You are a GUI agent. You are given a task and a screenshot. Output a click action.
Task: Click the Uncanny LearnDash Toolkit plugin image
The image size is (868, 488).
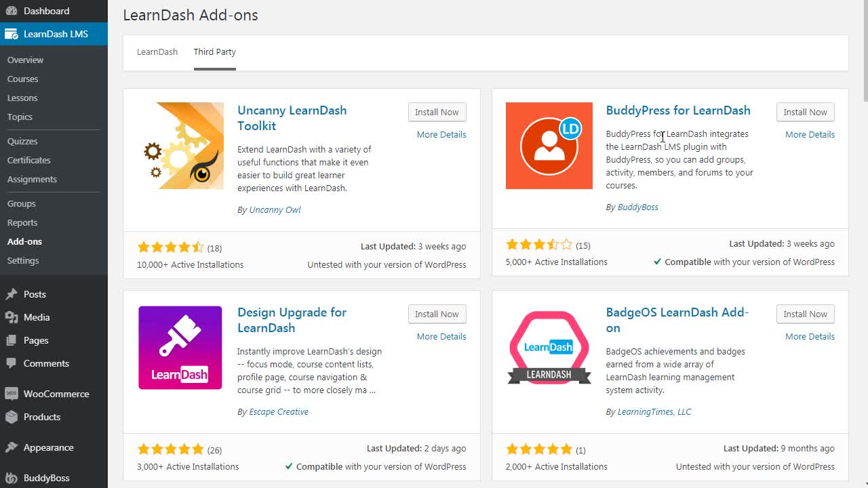point(180,146)
